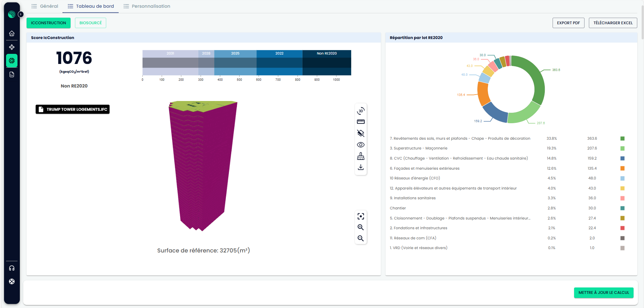The height and width of the screenshot is (308, 644).
Task: Open the components module icon in sidebar
Action: coord(12,47)
